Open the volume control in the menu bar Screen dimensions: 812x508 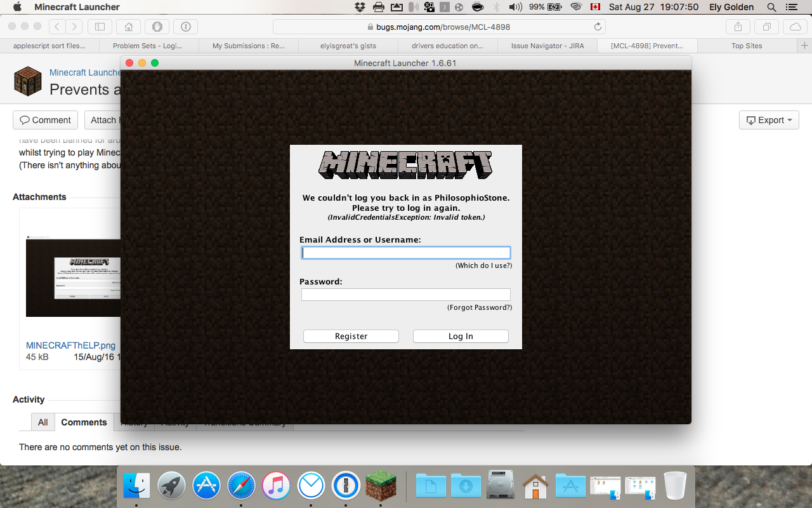516,7
